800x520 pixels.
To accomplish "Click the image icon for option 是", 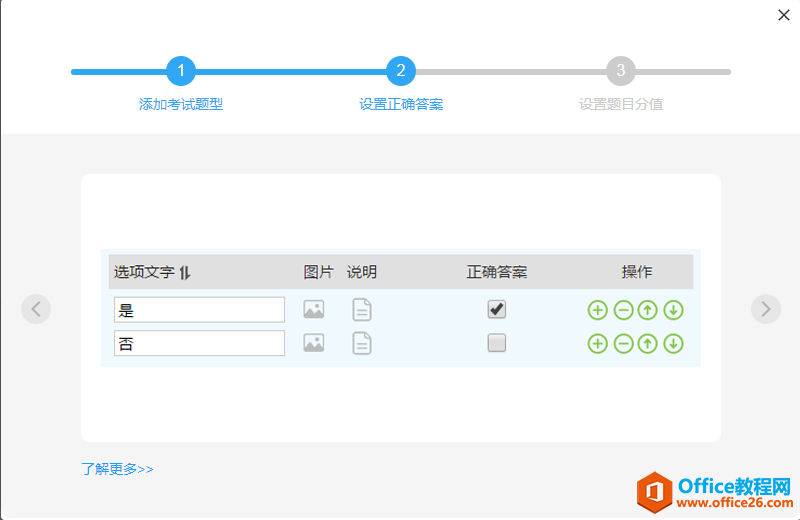I will (x=314, y=310).
